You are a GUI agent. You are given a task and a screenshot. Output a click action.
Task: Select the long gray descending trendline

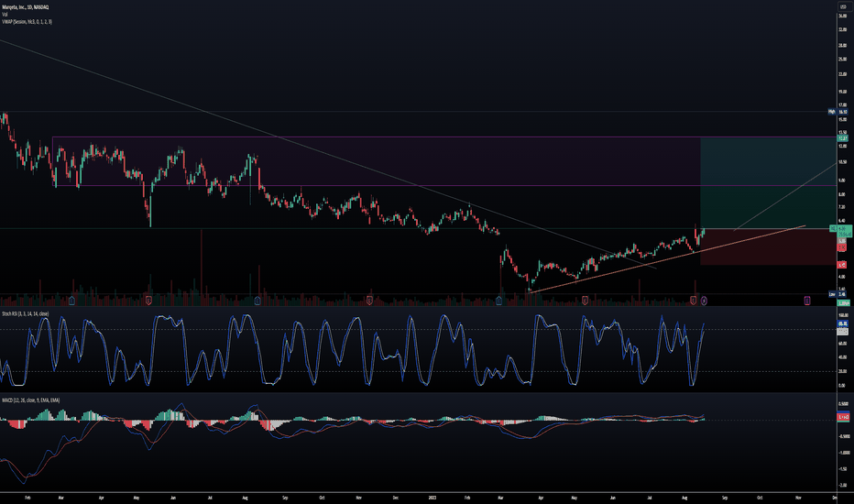327,154
